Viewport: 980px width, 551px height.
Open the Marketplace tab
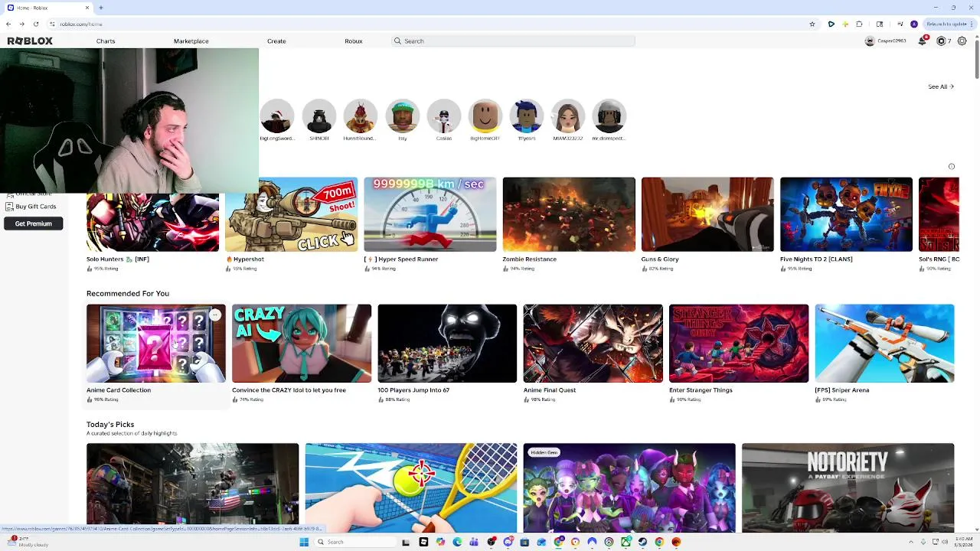[191, 41]
